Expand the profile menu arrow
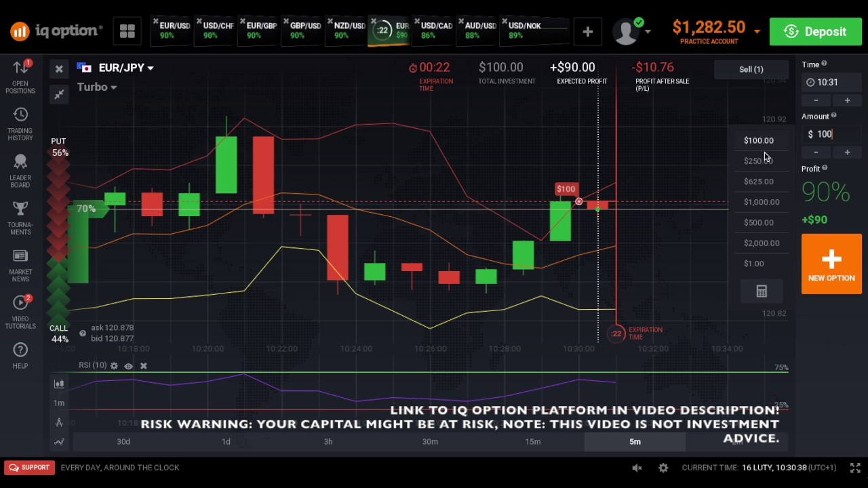 [x=648, y=31]
